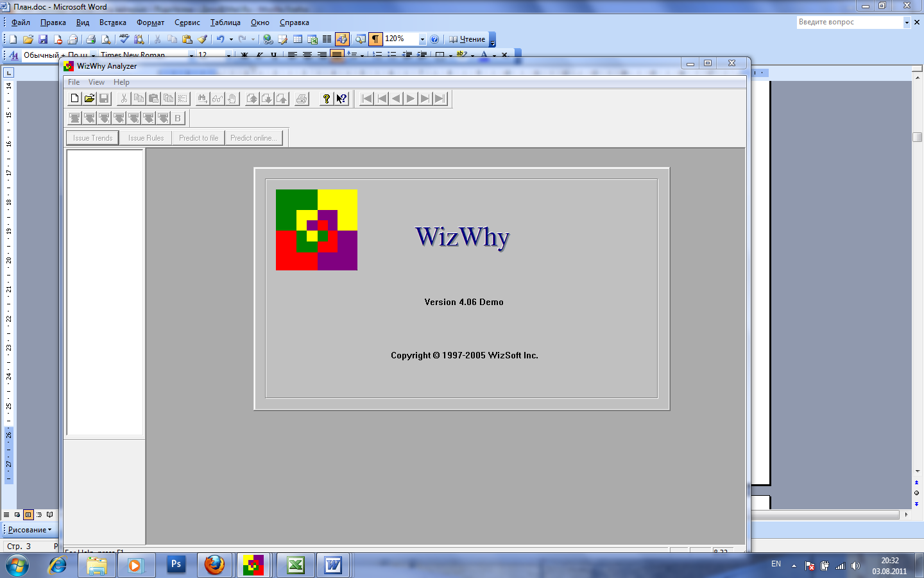Open Word zoom 120% dropdown
This screenshot has width=924, height=578.
pos(422,39)
